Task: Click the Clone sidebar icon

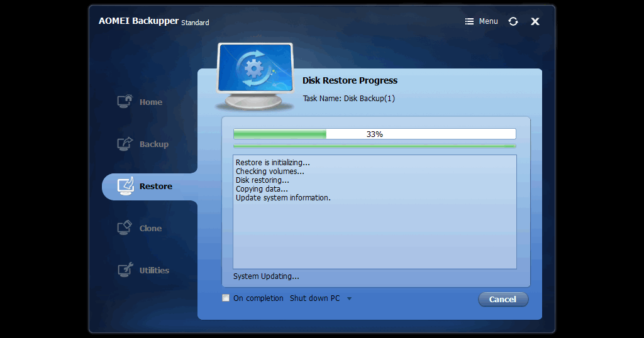Action: point(125,227)
